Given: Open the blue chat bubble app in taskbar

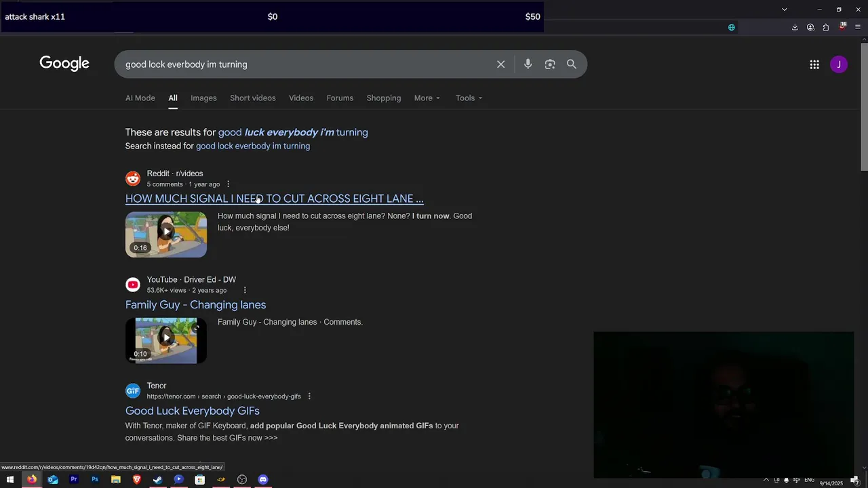Looking at the screenshot, I should (x=179, y=480).
